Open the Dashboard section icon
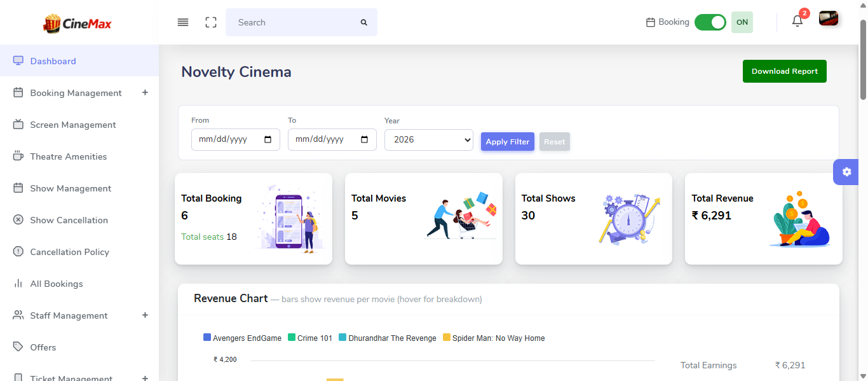 point(18,59)
